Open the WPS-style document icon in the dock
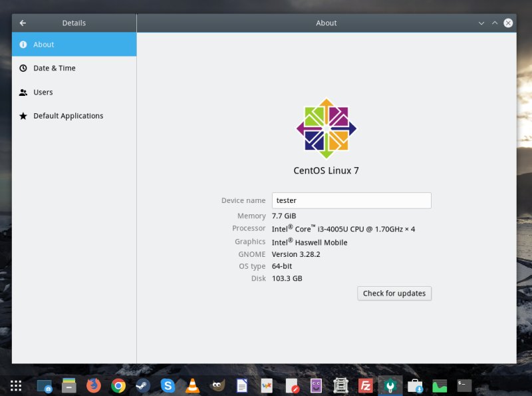Screen dimensions: 532x396 tap(267, 386)
